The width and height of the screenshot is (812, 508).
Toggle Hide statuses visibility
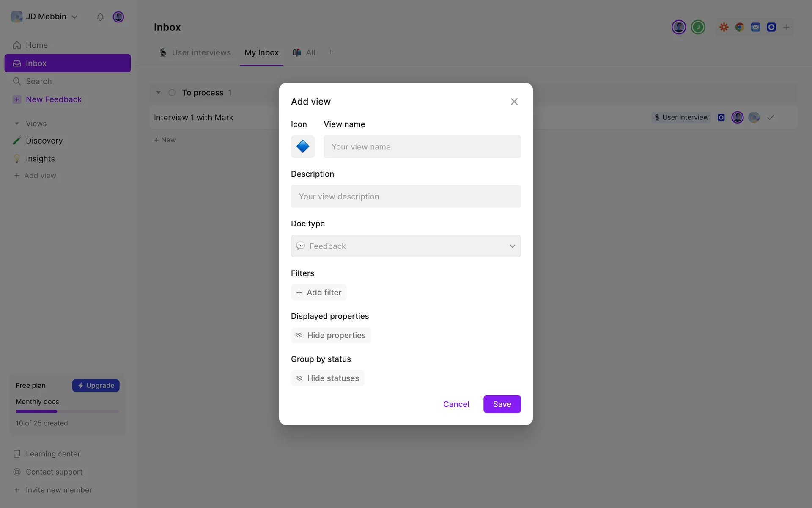[x=327, y=378]
